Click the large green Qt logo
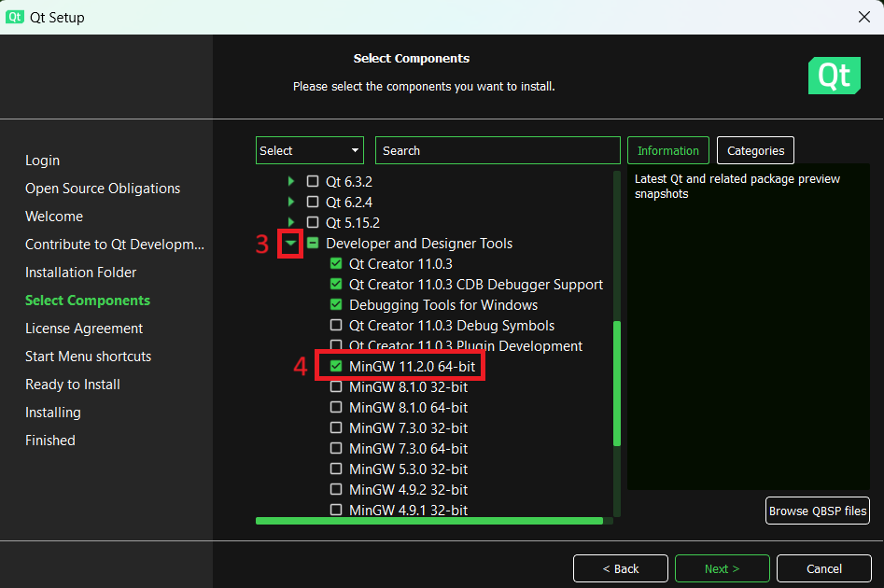Image resolution: width=884 pixels, height=588 pixels. [x=835, y=76]
